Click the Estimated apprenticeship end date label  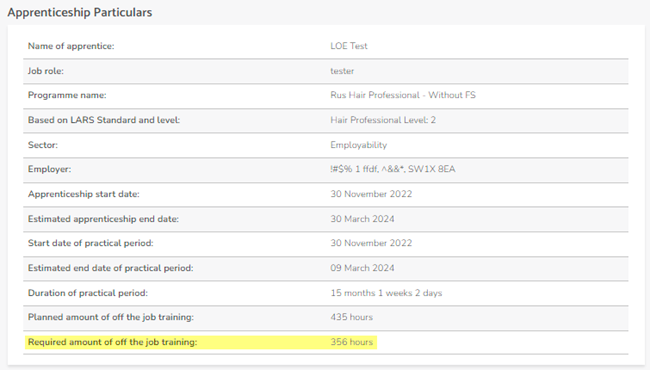coord(103,219)
